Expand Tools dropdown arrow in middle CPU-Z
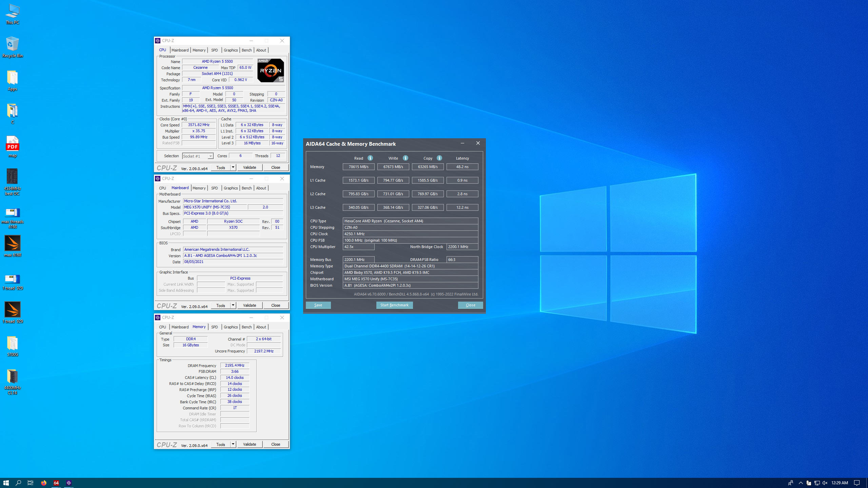The image size is (868, 488). (x=233, y=305)
